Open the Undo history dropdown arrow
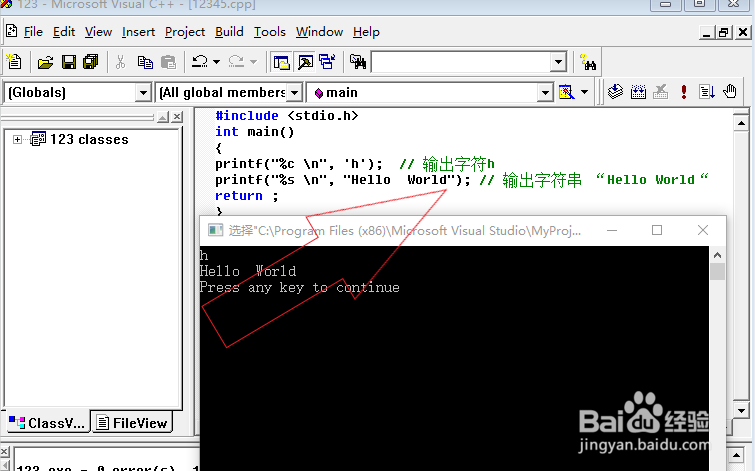 (216, 62)
